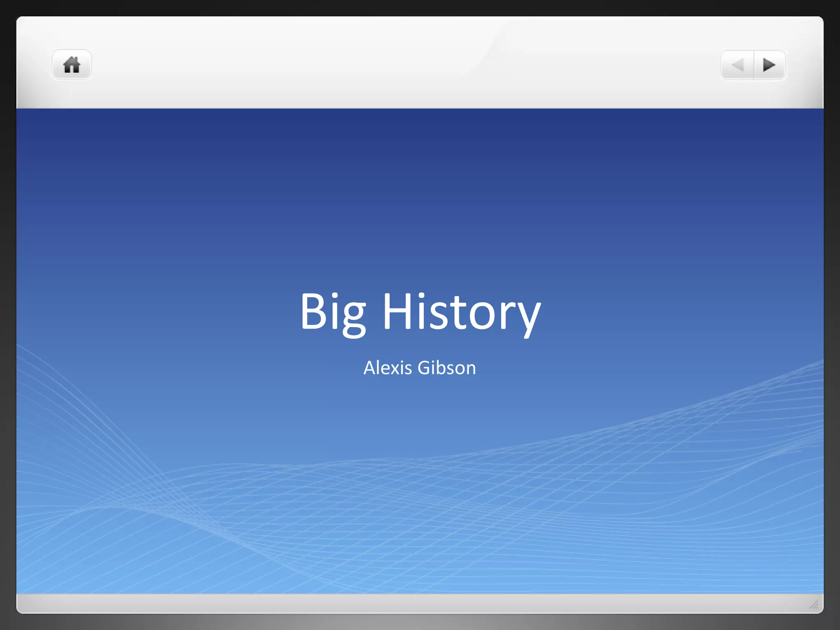Click the home icon button
The height and width of the screenshot is (630, 840).
point(71,65)
